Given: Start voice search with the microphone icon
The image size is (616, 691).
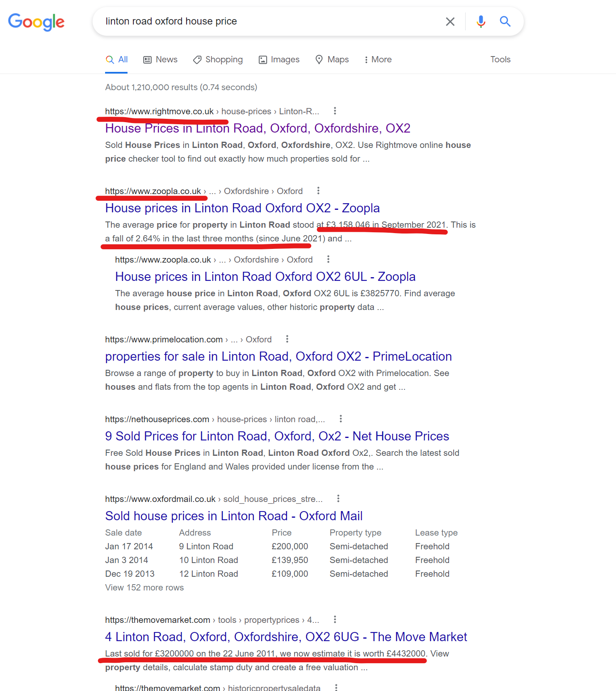Looking at the screenshot, I should [481, 22].
